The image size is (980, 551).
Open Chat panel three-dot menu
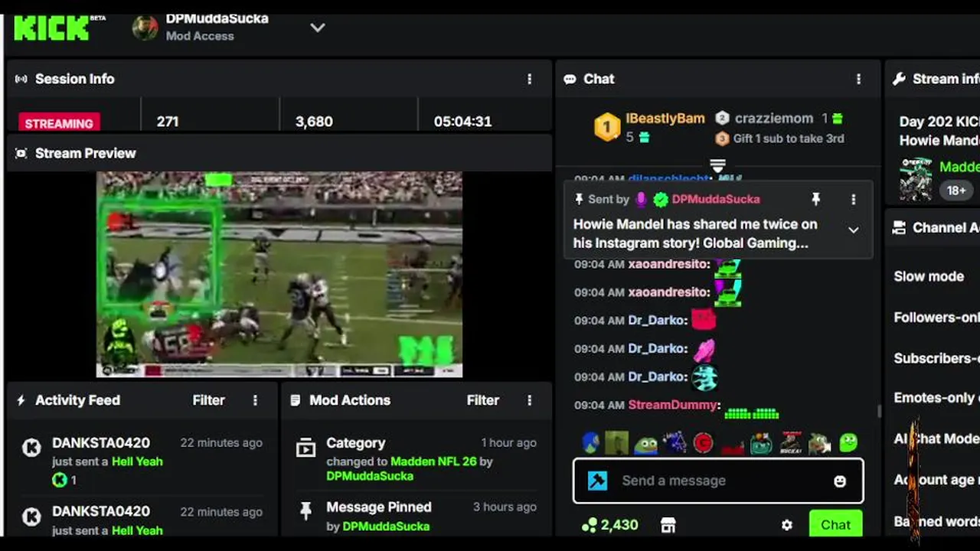coord(858,79)
